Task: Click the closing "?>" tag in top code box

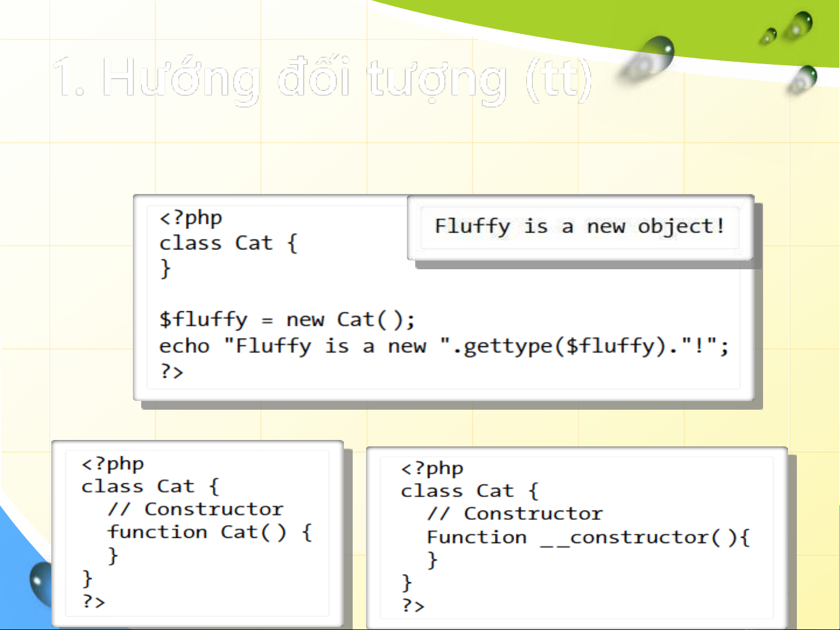Action: click(171, 371)
